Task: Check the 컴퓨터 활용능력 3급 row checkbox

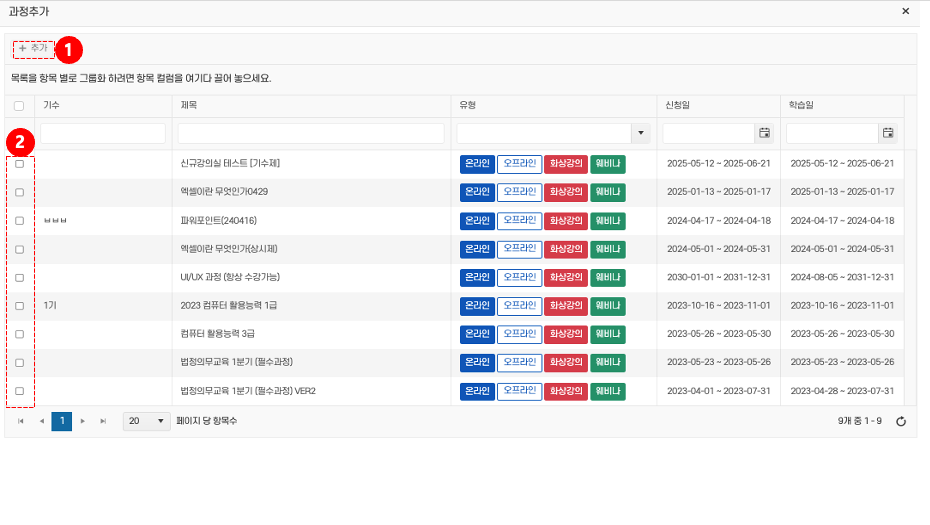Action: pos(19,334)
